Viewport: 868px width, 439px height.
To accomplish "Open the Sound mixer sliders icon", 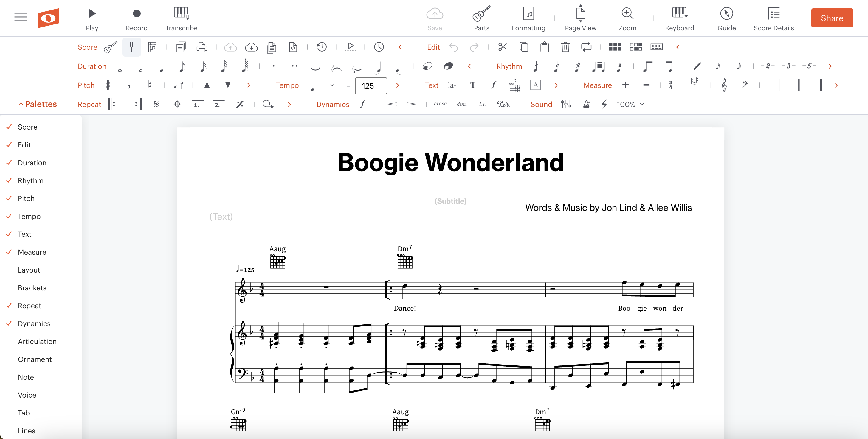I will point(565,104).
